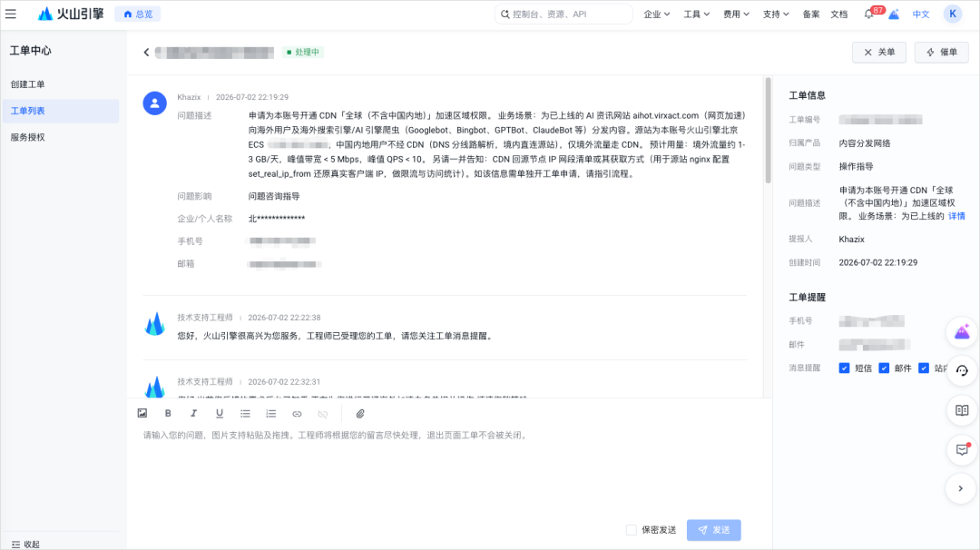Open the user avatar K menu

coord(953,14)
